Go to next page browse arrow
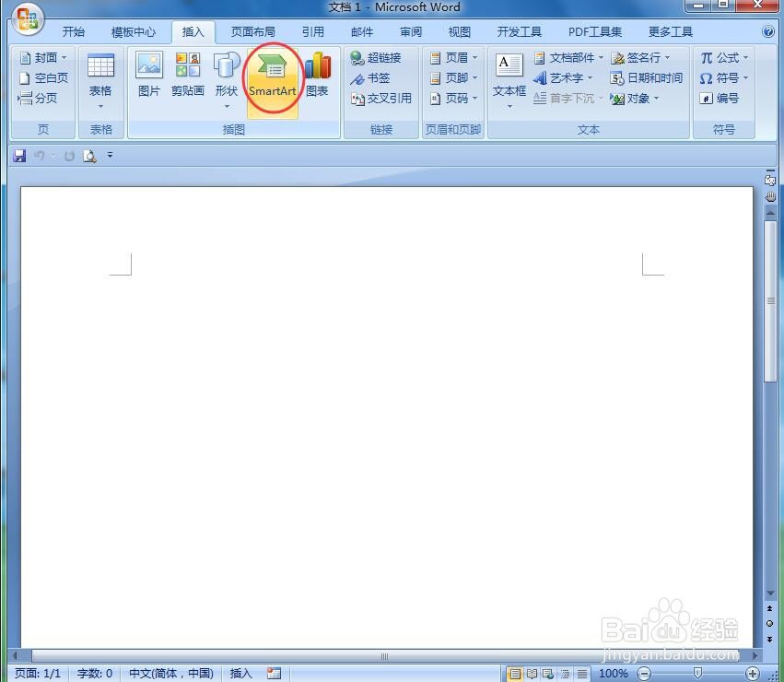Screen dimensions: 784x682 coord(769,639)
